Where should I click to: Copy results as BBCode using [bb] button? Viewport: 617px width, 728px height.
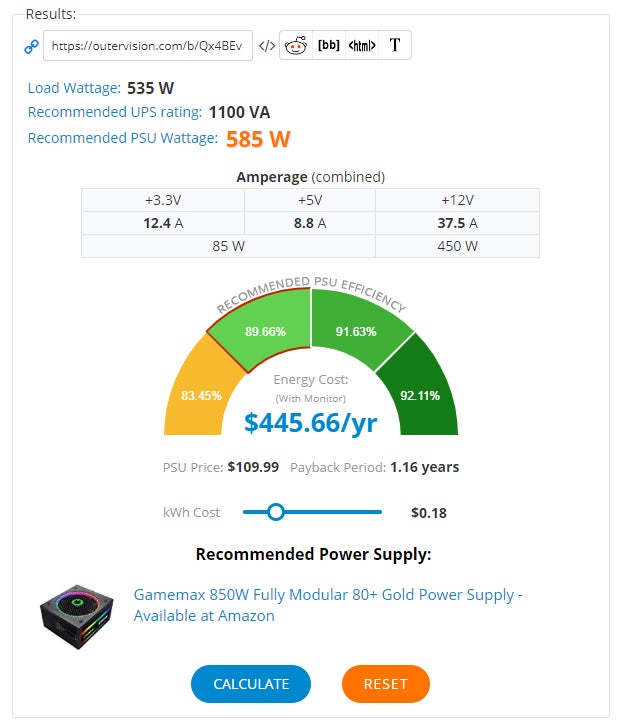click(x=328, y=45)
